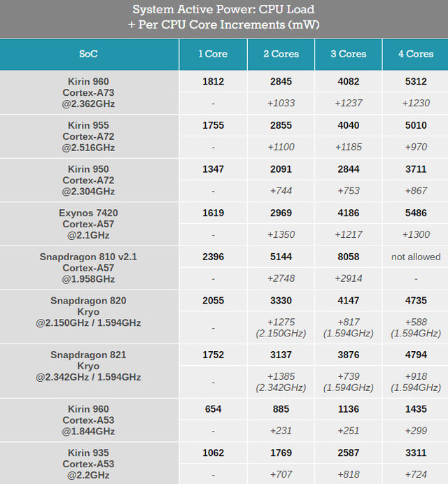
Task: Click the Kirin 955 Cortex-A72 row label
Action: pos(89,136)
